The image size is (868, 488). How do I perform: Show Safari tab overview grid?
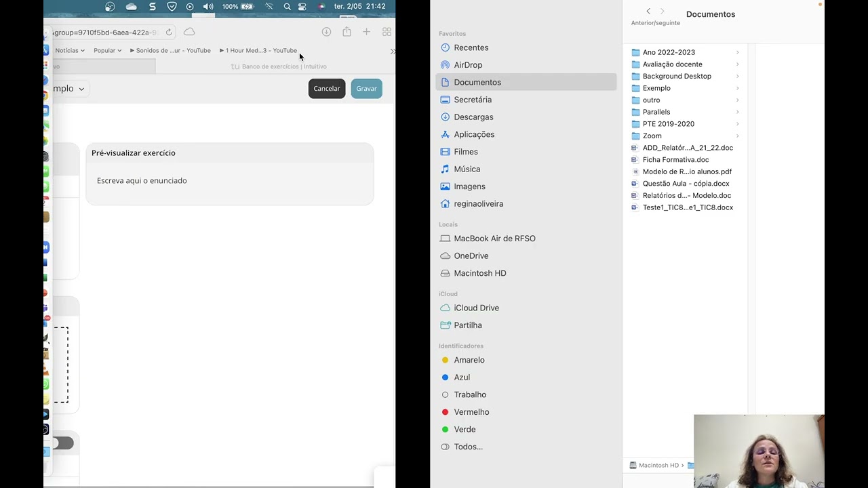pyautogui.click(x=387, y=32)
